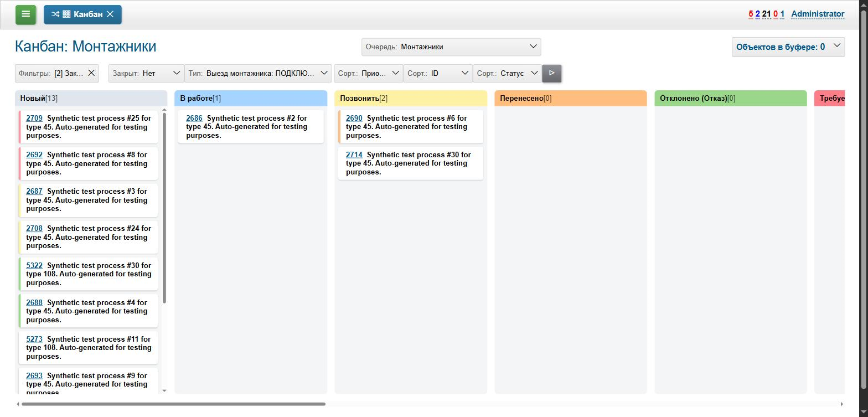The height and width of the screenshot is (417, 868).
Task: Click the horizontal scrollbar left arrow
Action: pos(18,404)
